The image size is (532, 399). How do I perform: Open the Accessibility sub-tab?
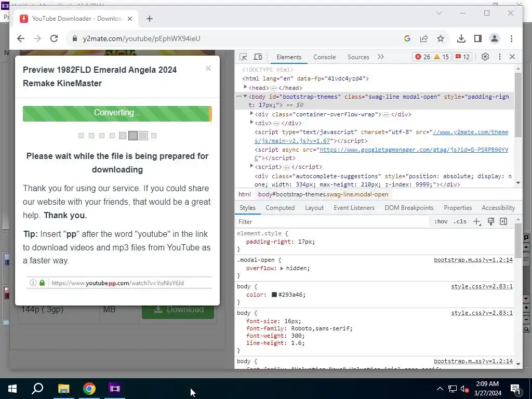(x=498, y=208)
